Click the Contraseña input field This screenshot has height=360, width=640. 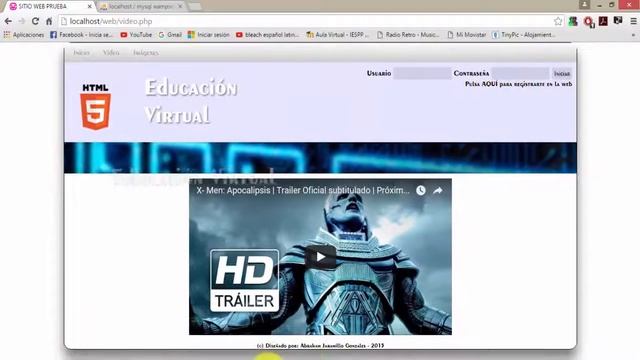pos(520,73)
